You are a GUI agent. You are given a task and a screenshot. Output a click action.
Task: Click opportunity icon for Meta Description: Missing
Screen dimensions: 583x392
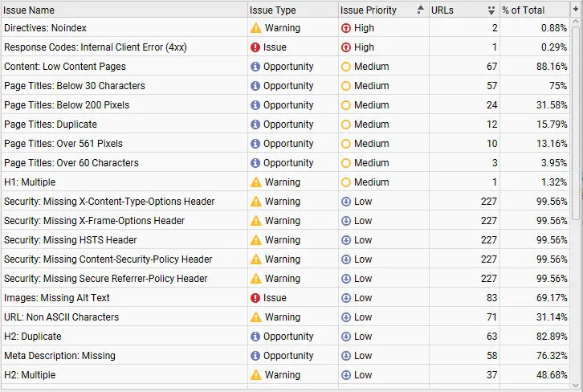pos(256,356)
